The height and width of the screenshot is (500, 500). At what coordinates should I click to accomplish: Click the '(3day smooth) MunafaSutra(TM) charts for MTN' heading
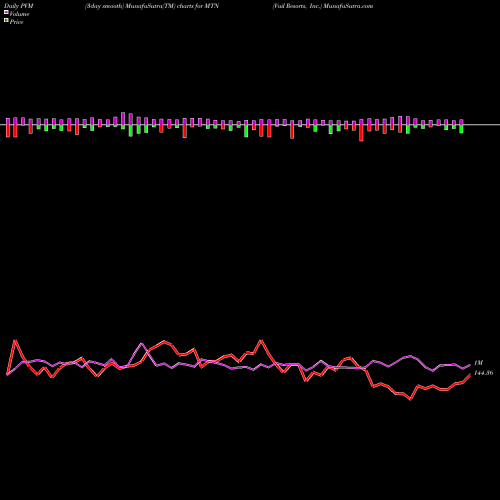tap(152, 6)
